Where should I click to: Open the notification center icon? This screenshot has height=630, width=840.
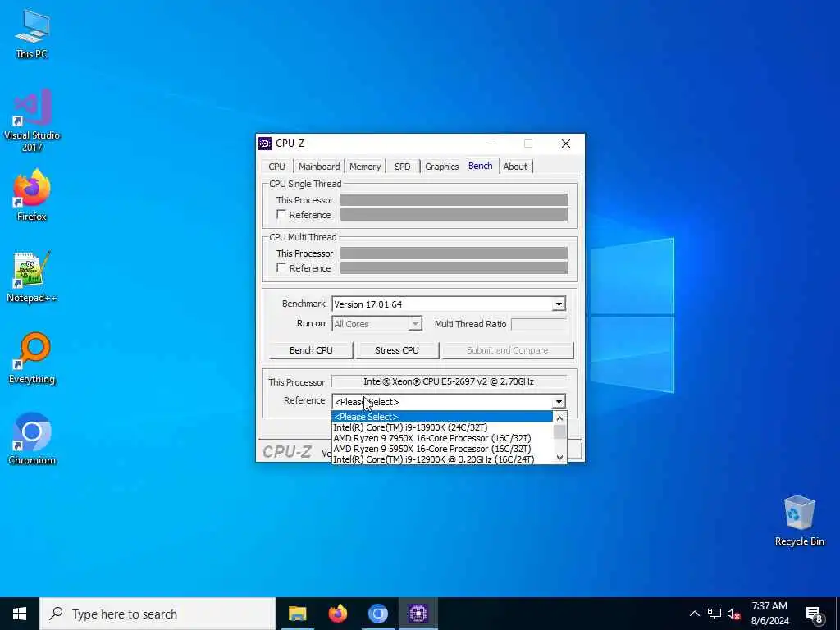pos(814,614)
